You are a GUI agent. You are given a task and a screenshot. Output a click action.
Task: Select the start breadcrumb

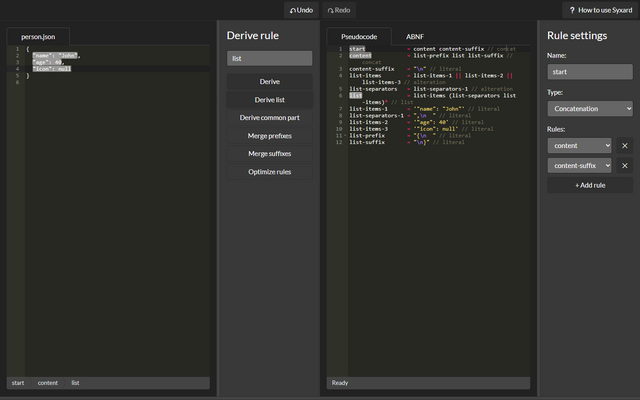coord(18,383)
